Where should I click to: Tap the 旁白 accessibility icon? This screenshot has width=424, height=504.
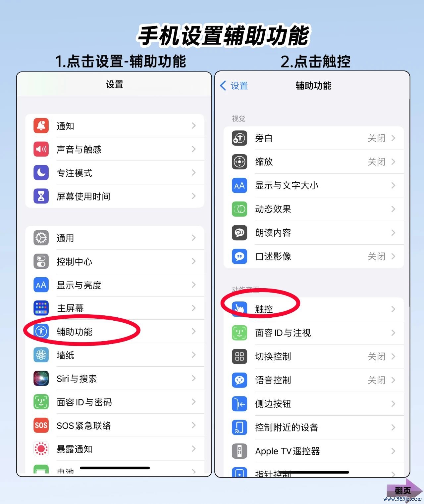tap(239, 138)
